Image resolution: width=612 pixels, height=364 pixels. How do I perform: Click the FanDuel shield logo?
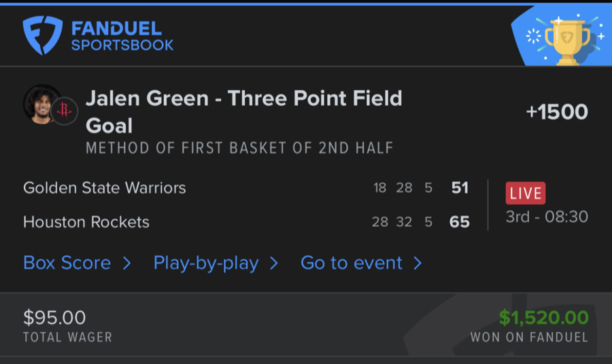click(x=42, y=36)
